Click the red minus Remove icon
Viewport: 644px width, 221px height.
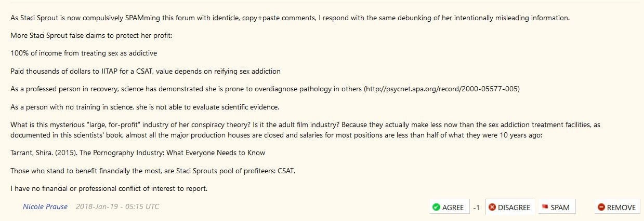click(x=601, y=207)
